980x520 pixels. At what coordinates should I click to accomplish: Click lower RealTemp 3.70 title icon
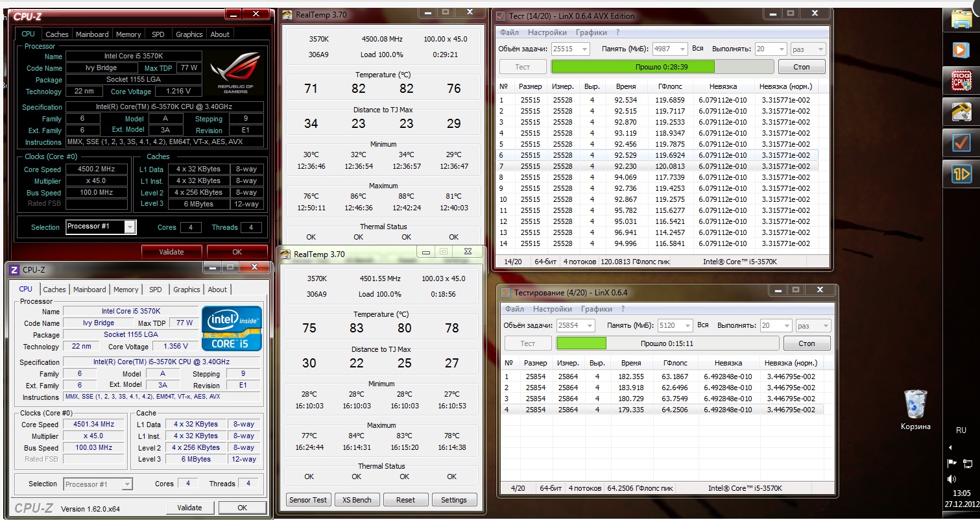pyautogui.click(x=286, y=254)
